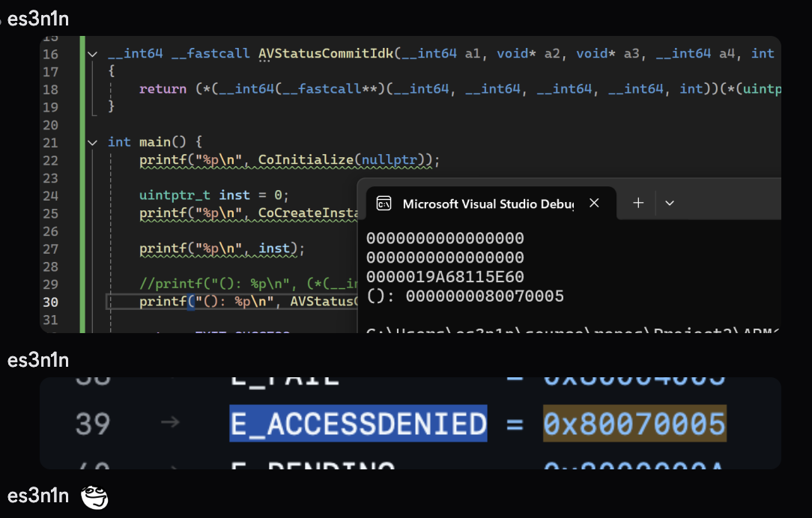Screen dimensions: 812x518
Task: Click the AVStatusCommitIdk function name
Action: point(326,53)
